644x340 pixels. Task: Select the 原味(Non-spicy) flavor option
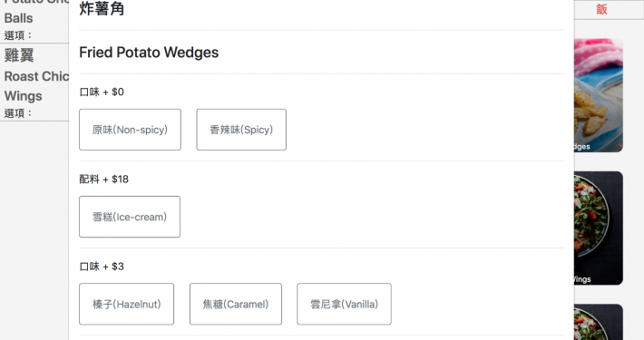point(130,130)
